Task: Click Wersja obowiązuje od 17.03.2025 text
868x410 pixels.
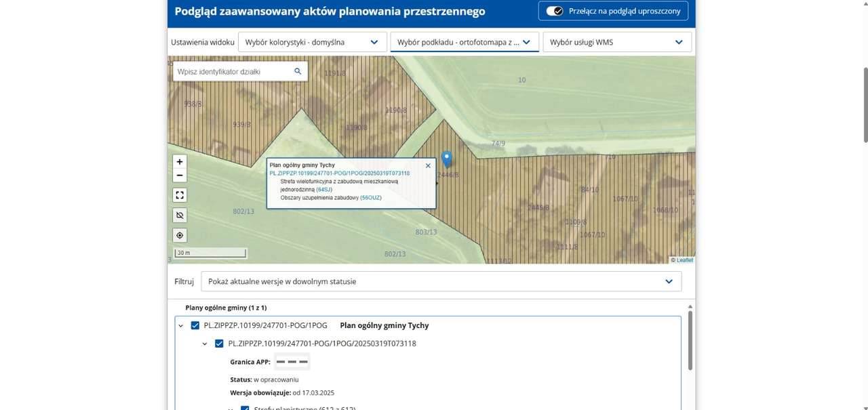Action: [x=282, y=393]
